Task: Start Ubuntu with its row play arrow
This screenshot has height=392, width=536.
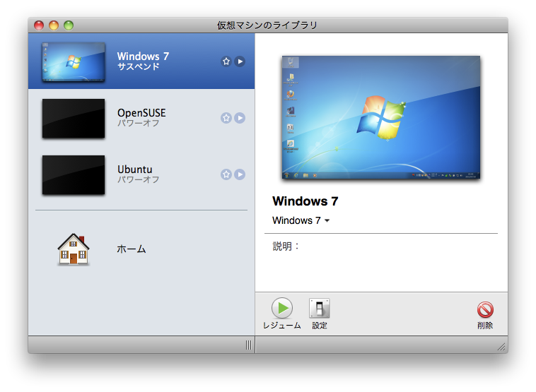Action: click(x=240, y=174)
